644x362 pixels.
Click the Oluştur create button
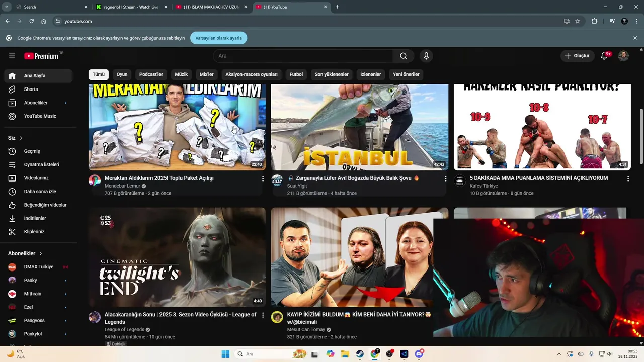tap(578, 56)
